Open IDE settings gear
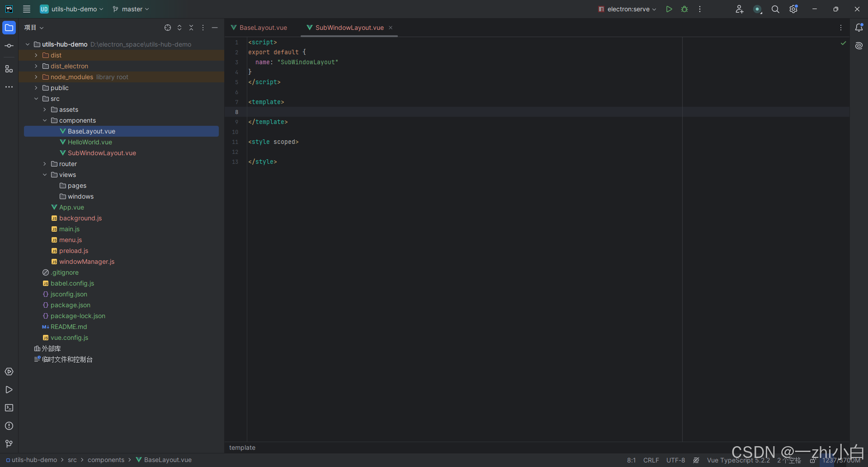This screenshot has height=467, width=868. click(x=793, y=9)
